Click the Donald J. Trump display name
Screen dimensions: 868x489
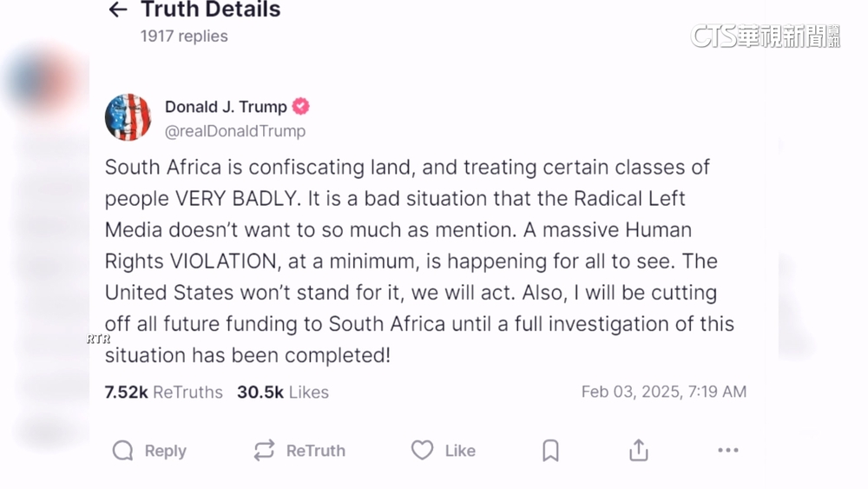(x=226, y=107)
